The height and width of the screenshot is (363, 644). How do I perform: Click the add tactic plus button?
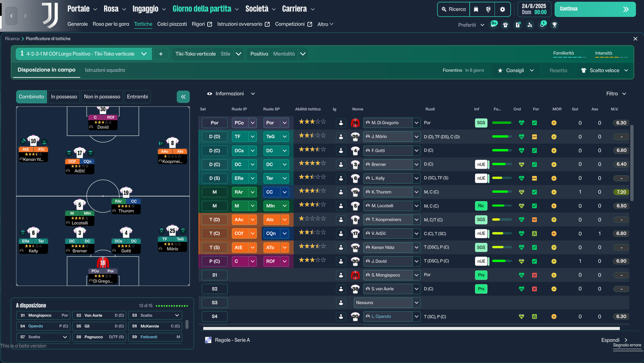click(x=161, y=54)
